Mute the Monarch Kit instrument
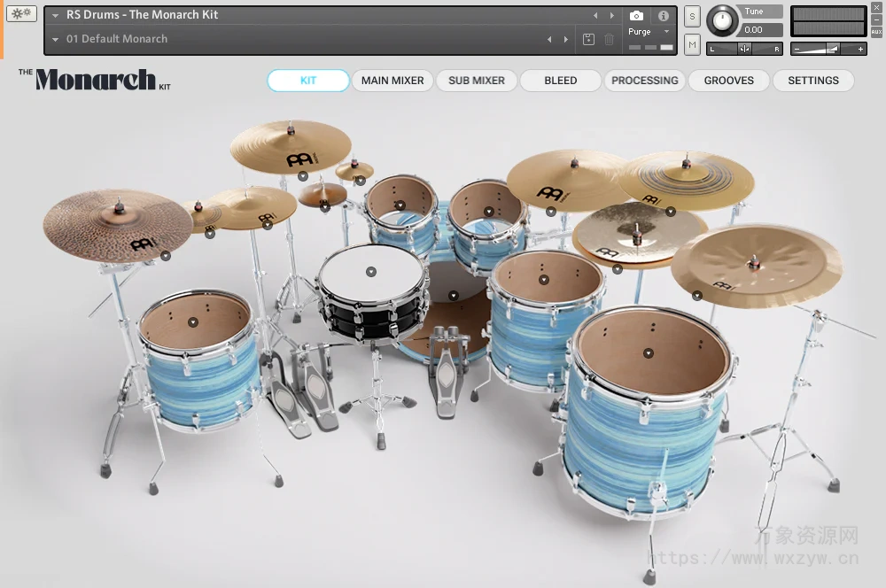 coord(692,44)
